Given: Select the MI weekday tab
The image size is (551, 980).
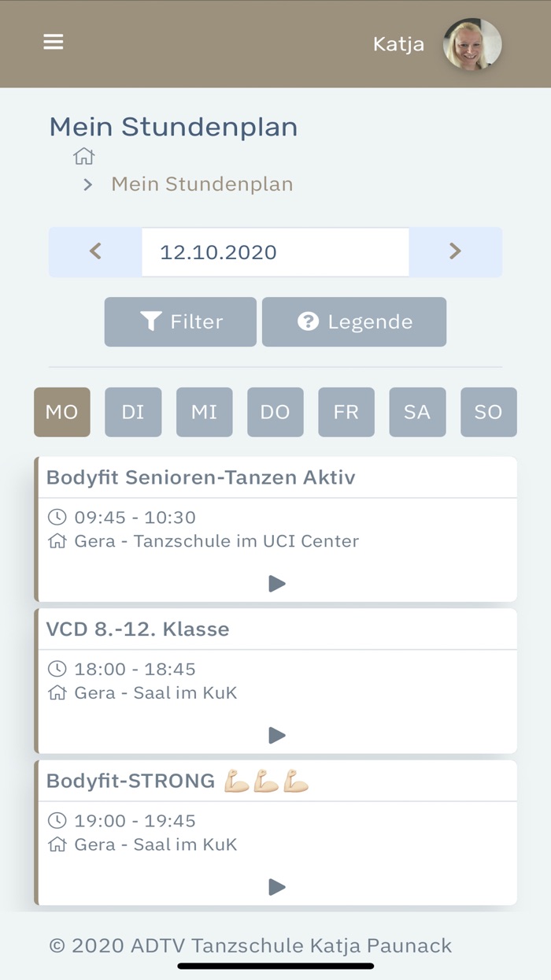Looking at the screenshot, I should [204, 412].
